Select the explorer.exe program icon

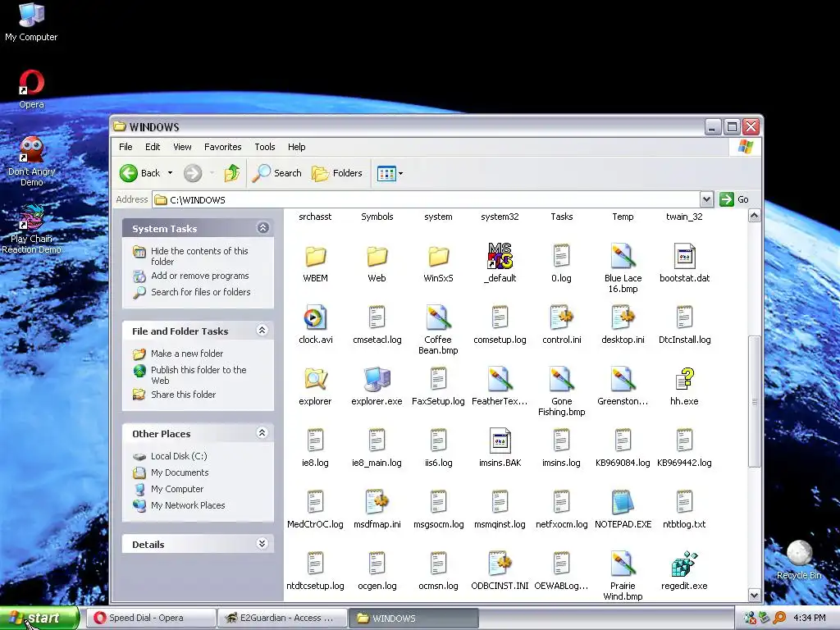(x=377, y=379)
